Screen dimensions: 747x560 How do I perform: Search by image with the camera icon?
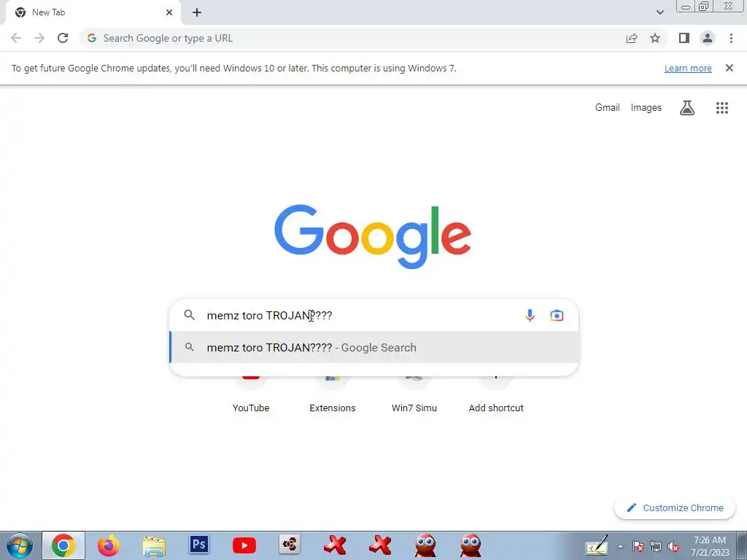pos(557,315)
